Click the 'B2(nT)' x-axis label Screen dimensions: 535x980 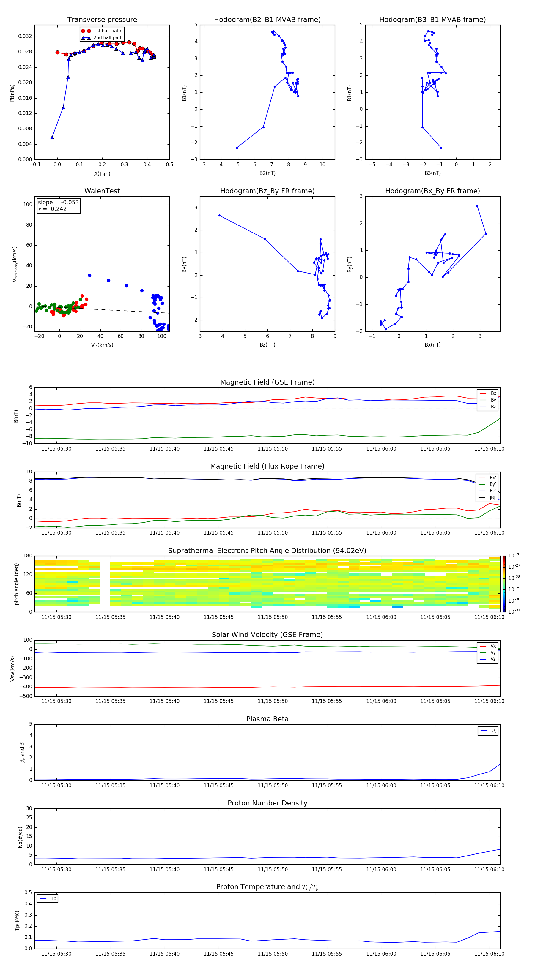(x=267, y=173)
